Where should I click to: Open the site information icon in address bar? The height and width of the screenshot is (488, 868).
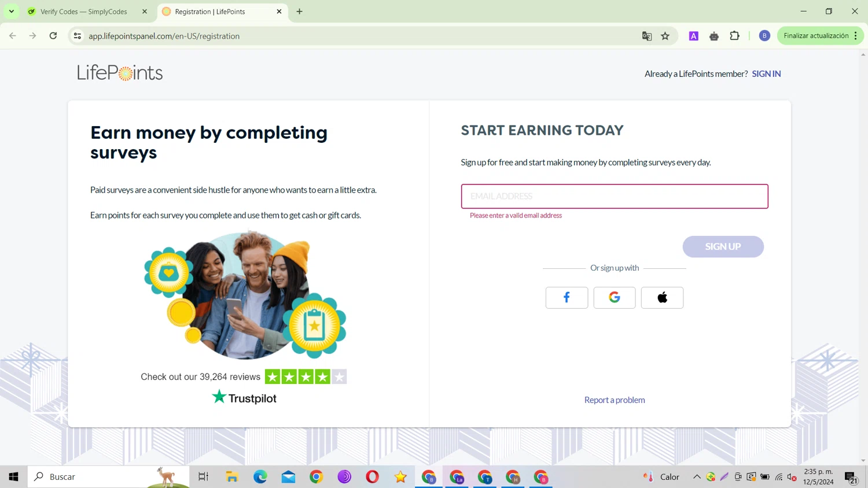77,36
